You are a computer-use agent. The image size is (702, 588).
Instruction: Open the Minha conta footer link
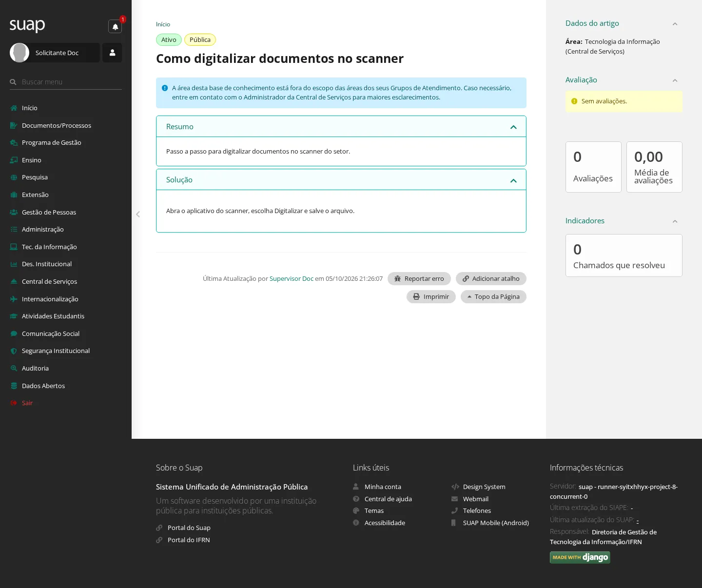[383, 487]
